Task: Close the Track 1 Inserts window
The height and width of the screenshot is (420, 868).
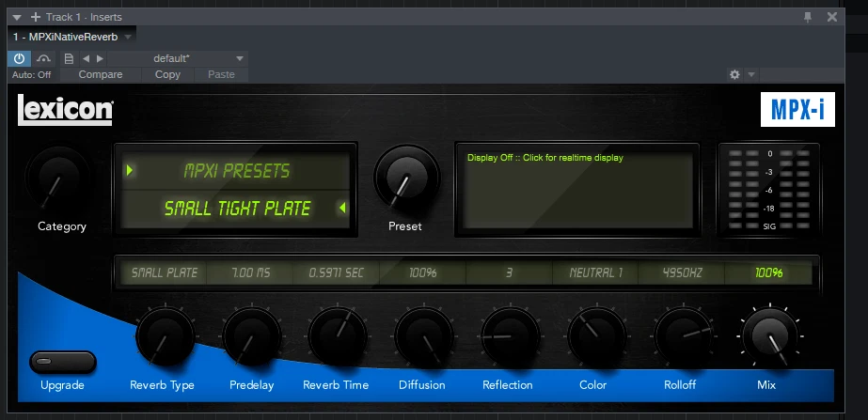Action: (x=832, y=17)
